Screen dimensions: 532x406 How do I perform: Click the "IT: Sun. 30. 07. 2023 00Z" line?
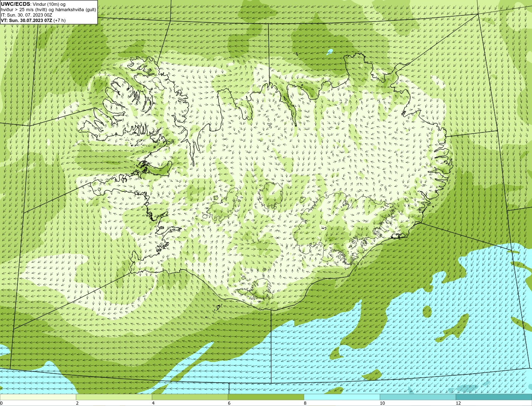[26, 15]
